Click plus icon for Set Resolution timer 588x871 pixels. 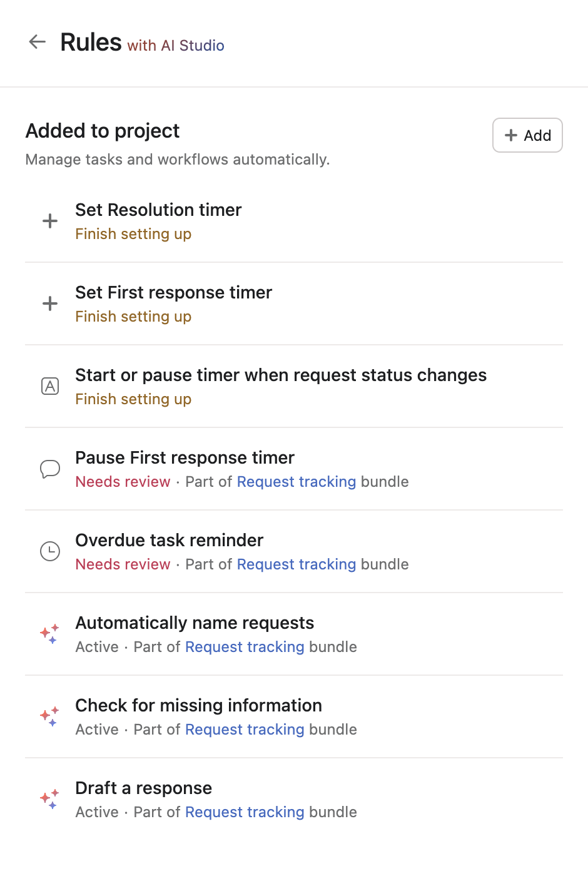[x=50, y=221]
